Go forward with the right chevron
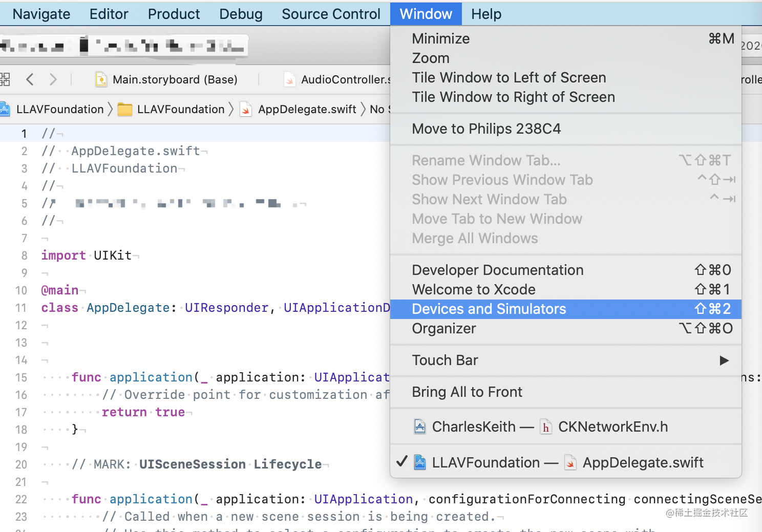The width and height of the screenshot is (762, 532). [x=53, y=79]
